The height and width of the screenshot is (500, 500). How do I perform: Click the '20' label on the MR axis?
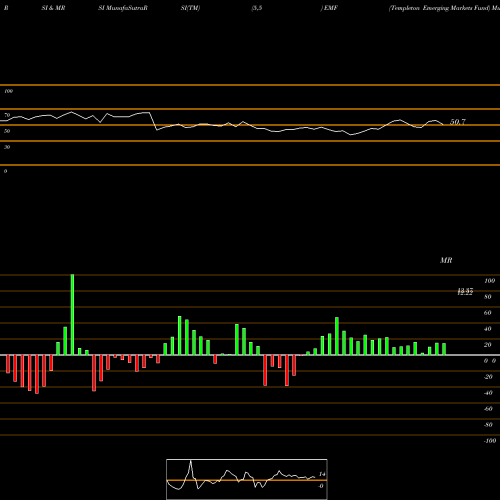488,345
